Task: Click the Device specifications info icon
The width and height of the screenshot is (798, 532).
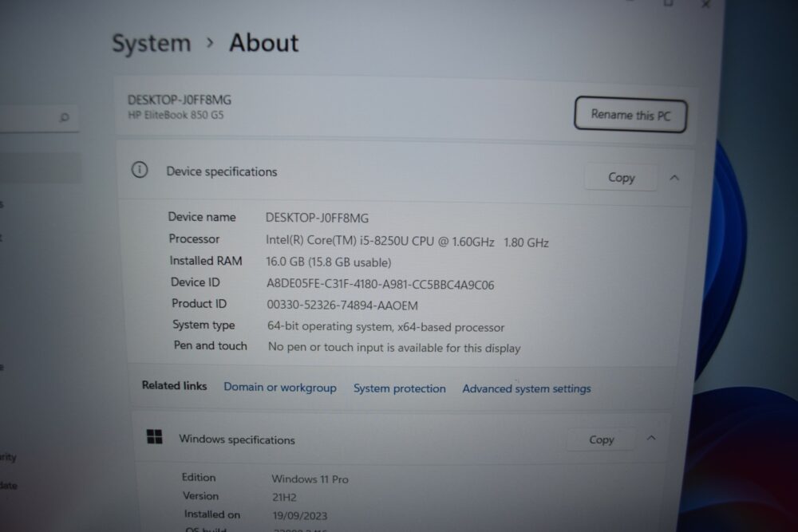Action: (140, 169)
